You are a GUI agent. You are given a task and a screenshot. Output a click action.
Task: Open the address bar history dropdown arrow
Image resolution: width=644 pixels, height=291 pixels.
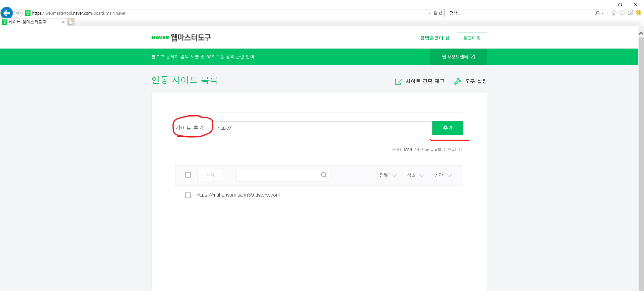[x=430, y=13]
